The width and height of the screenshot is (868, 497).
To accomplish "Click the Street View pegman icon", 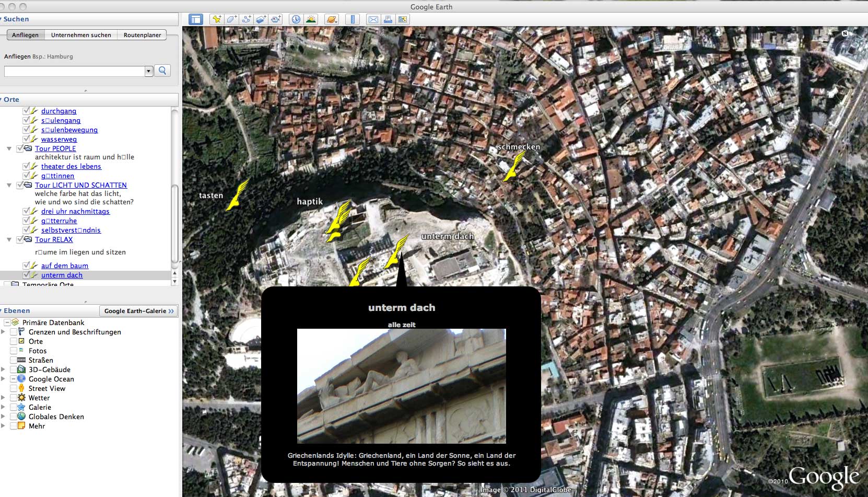I will click(x=21, y=388).
